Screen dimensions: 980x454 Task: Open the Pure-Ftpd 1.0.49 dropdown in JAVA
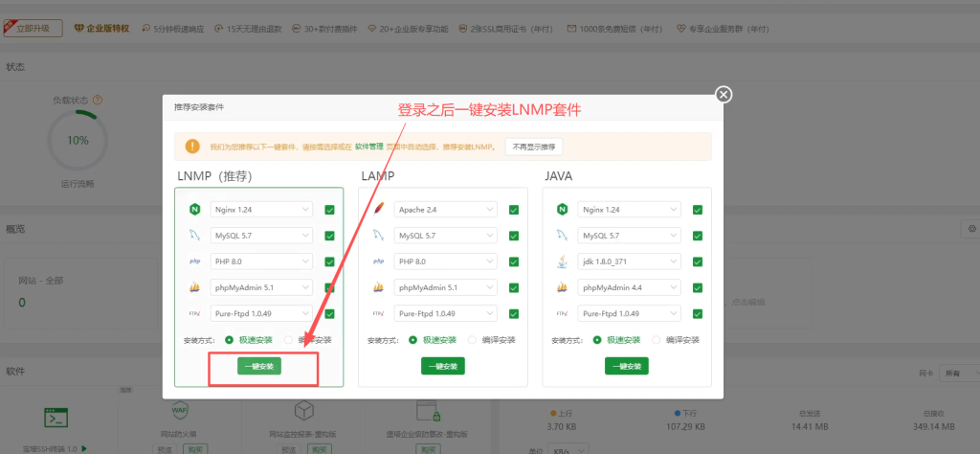pos(630,313)
